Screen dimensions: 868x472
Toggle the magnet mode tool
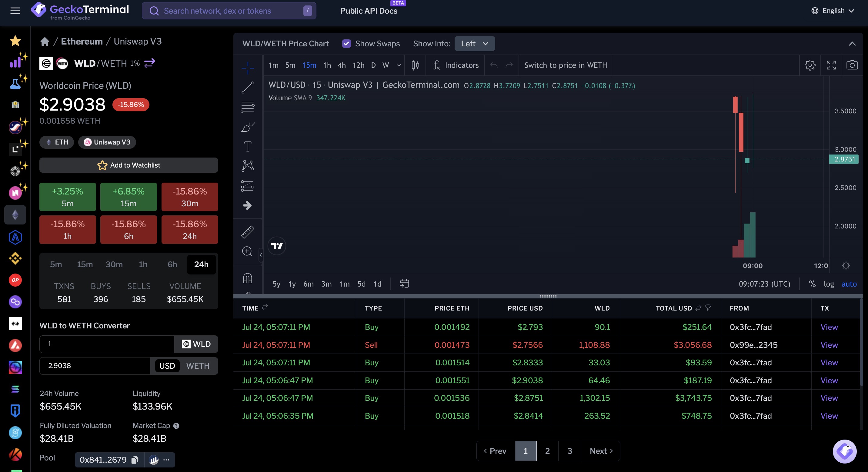[x=248, y=278]
